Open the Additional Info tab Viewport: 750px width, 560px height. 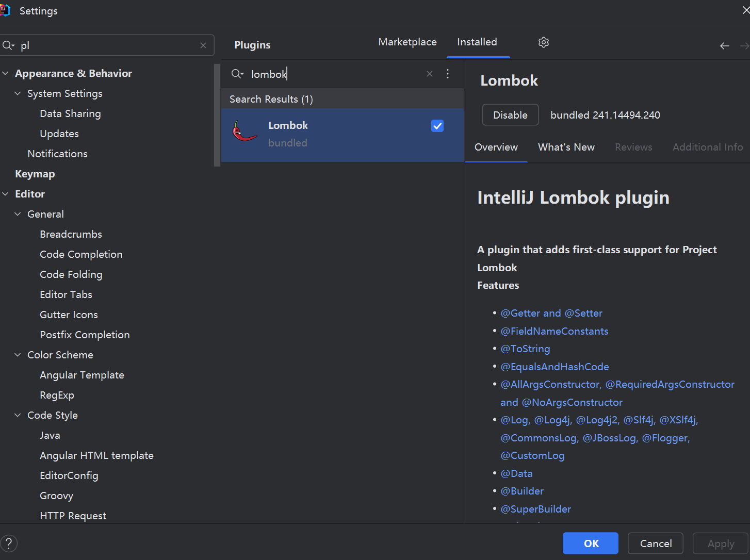coord(708,147)
